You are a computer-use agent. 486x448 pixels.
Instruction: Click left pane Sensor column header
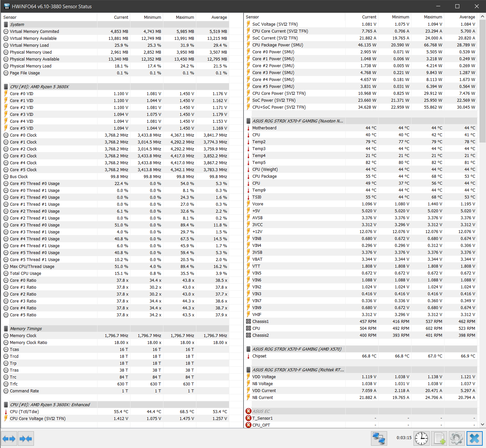[49, 17]
